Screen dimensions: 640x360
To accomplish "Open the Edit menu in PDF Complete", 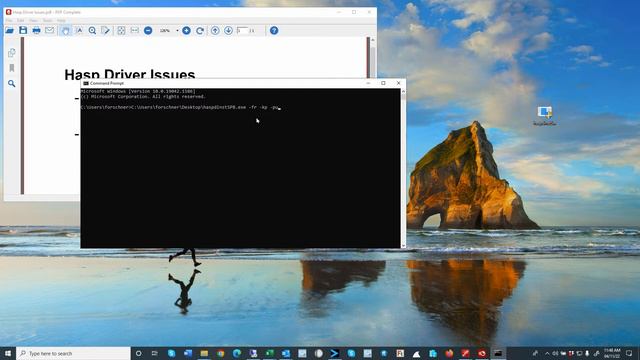I will pos(20,20).
